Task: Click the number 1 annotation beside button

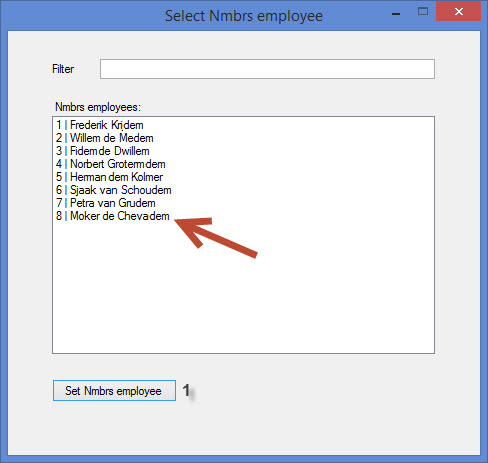Action: pos(187,390)
